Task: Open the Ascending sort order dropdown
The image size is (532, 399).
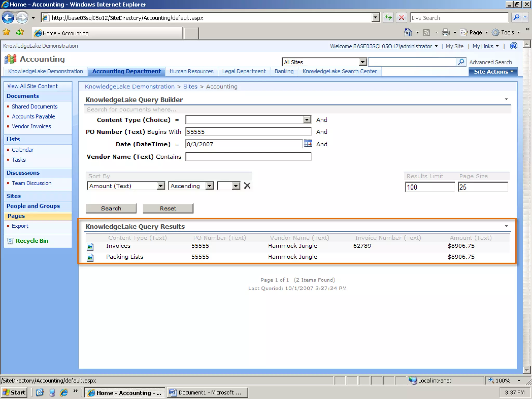Action: 209,186
